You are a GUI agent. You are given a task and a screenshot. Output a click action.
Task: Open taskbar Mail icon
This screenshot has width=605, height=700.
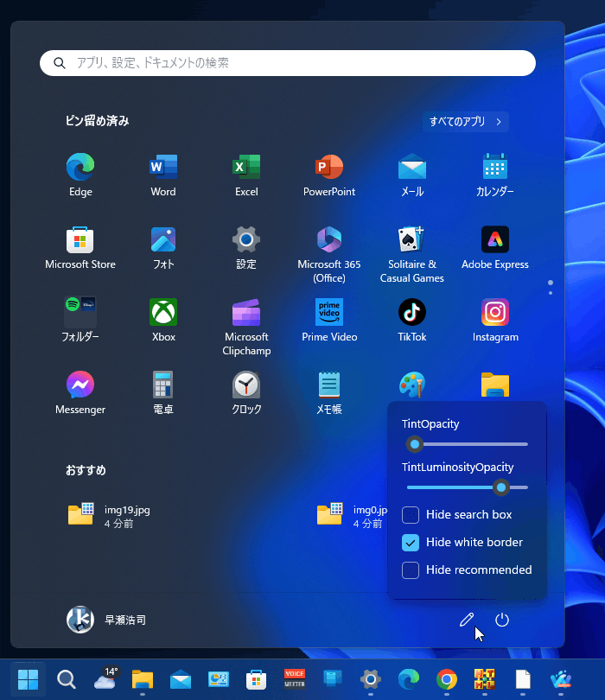pos(181,680)
